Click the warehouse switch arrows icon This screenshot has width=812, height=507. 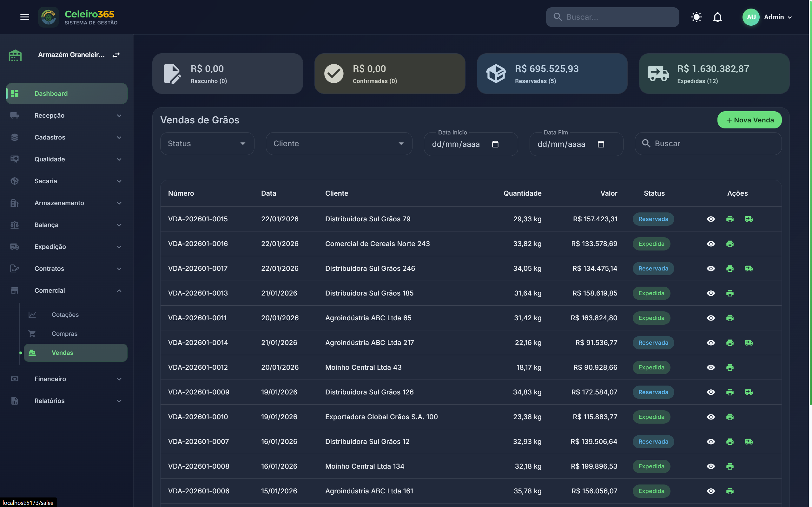[116, 55]
